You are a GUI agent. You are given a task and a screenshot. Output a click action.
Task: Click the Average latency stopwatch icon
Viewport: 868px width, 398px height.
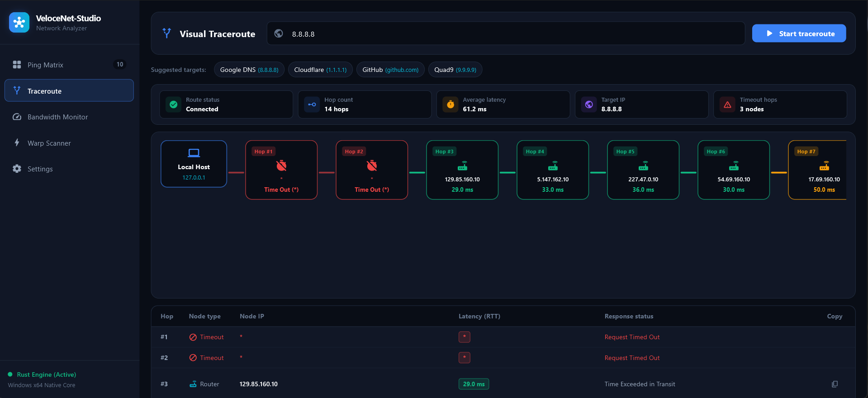pos(451,104)
